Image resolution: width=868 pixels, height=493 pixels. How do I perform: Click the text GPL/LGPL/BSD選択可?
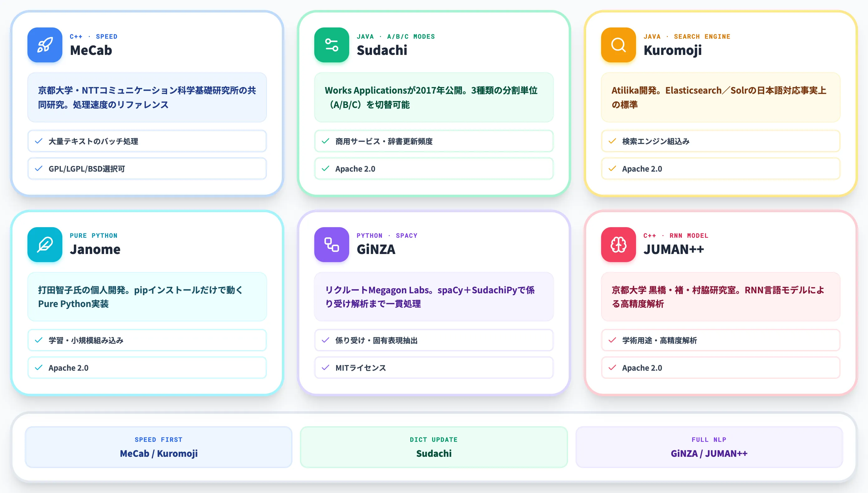point(87,168)
